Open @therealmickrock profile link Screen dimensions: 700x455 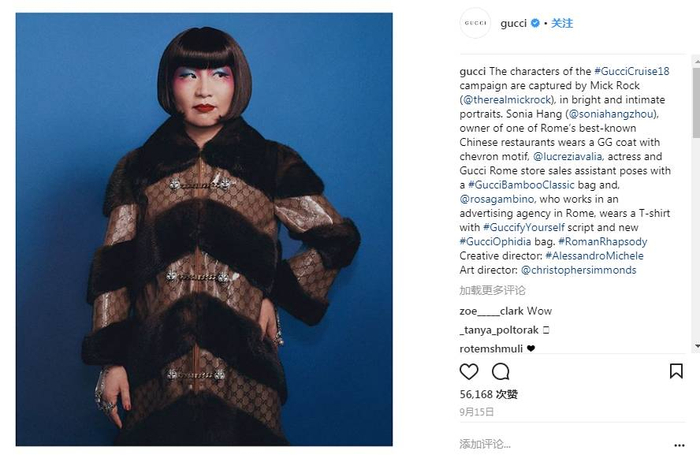(508, 100)
